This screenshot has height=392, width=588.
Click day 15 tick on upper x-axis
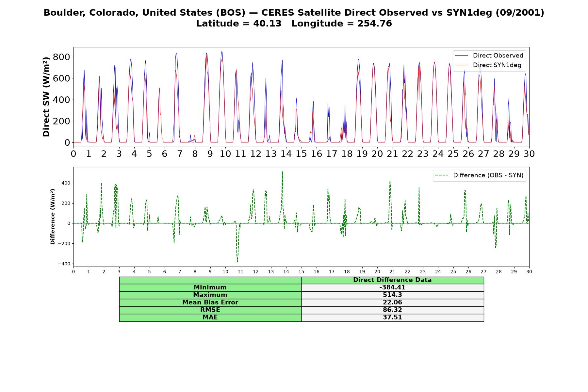(301, 154)
